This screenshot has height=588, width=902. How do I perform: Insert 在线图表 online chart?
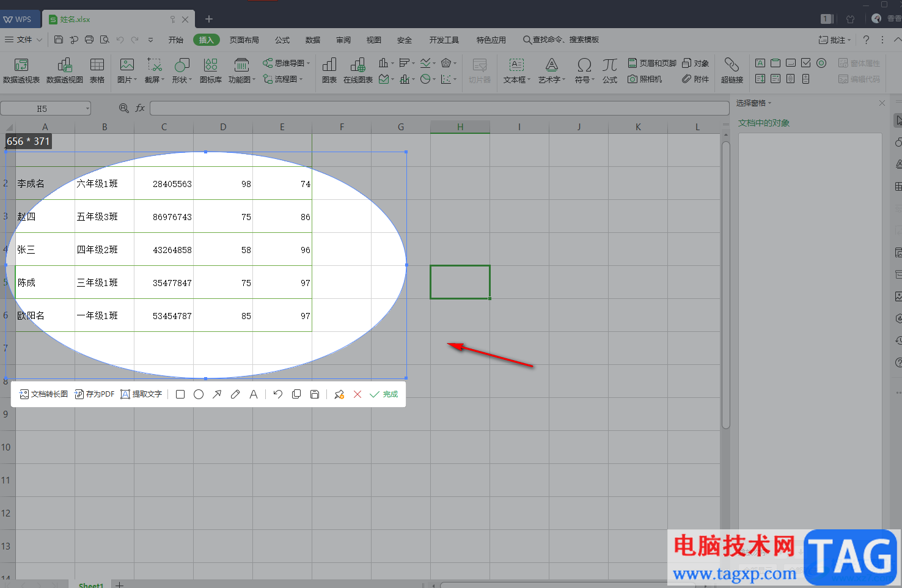358,71
